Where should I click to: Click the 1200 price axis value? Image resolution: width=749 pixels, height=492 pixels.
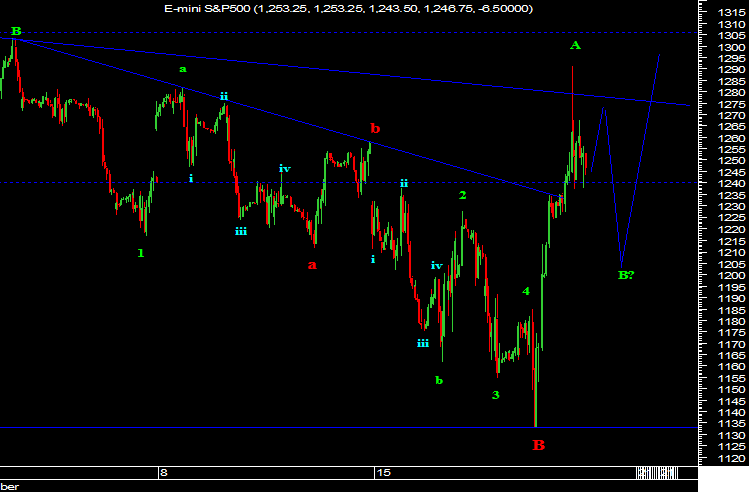[x=731, y=276]
